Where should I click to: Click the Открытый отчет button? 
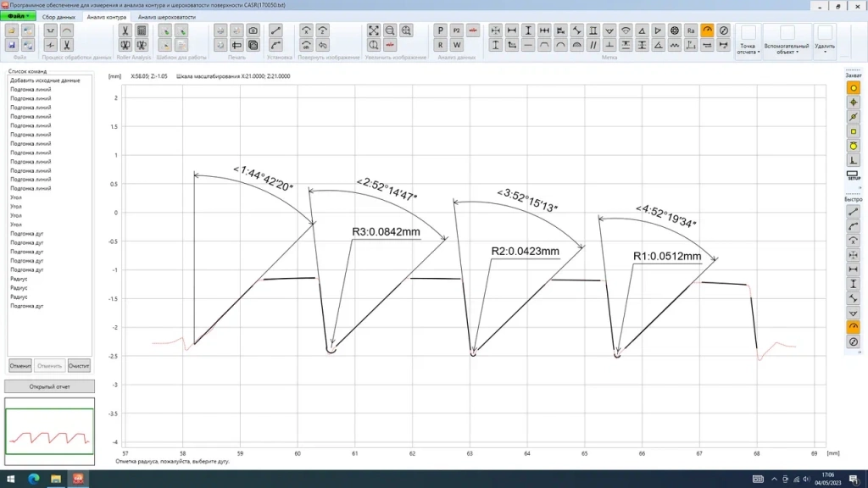[49, 386]
